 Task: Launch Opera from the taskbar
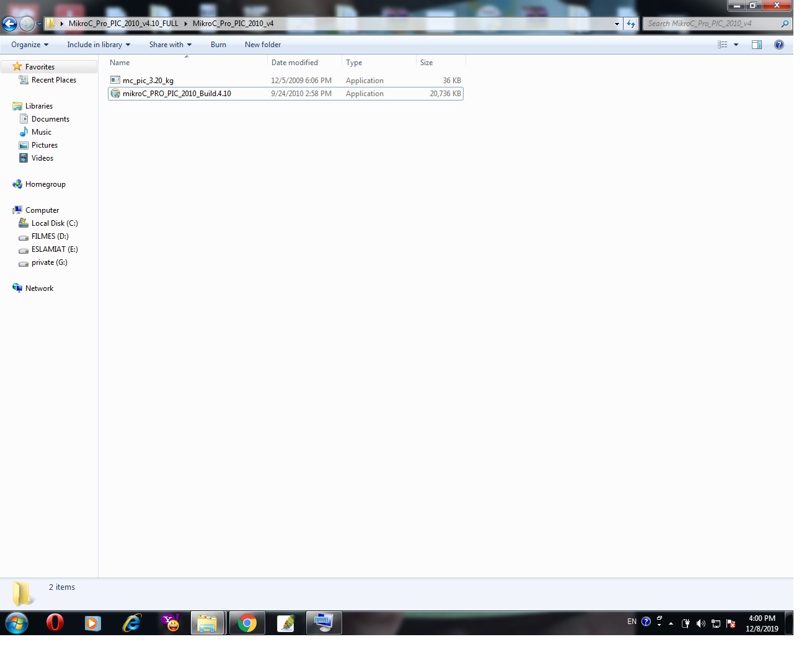point(55,623)
